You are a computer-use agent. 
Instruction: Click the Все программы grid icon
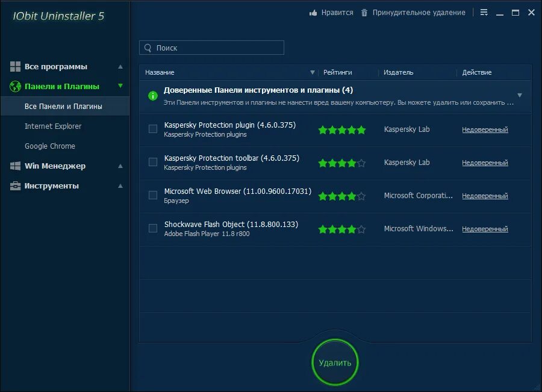coord(15,66)
